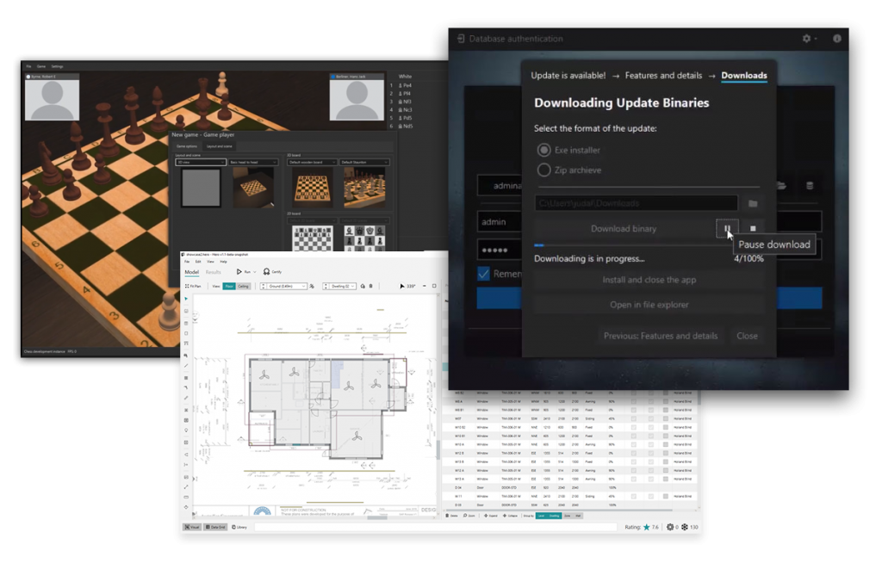Click the Fit Plan icon in Hero's toolbar
Image resolution: width=882 pixels, height=588 pixels.
pos(189,285)
